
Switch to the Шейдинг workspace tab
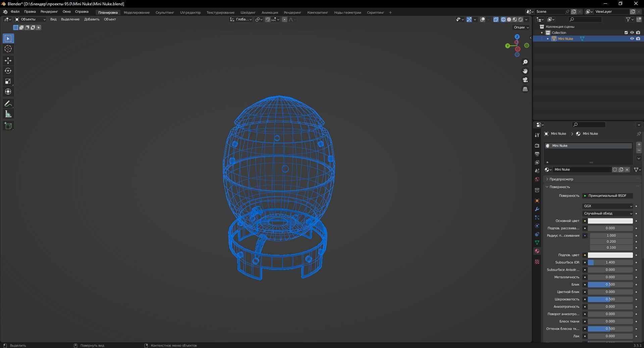(x=248, y=12)
